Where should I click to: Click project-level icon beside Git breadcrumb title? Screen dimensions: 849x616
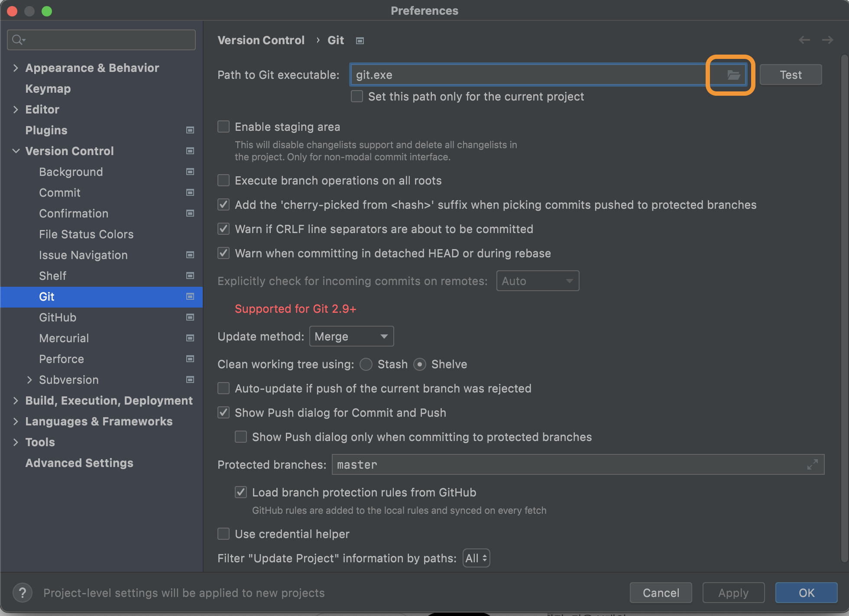(360, 41)
